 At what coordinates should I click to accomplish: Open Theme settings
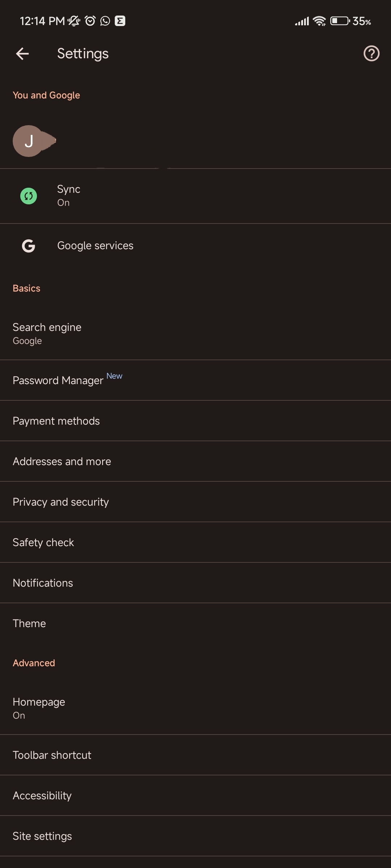pyautogui.click(x=29, y=624)
